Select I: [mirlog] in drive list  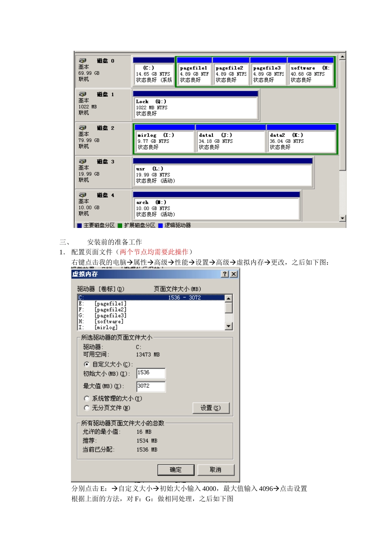click(151, 327)
